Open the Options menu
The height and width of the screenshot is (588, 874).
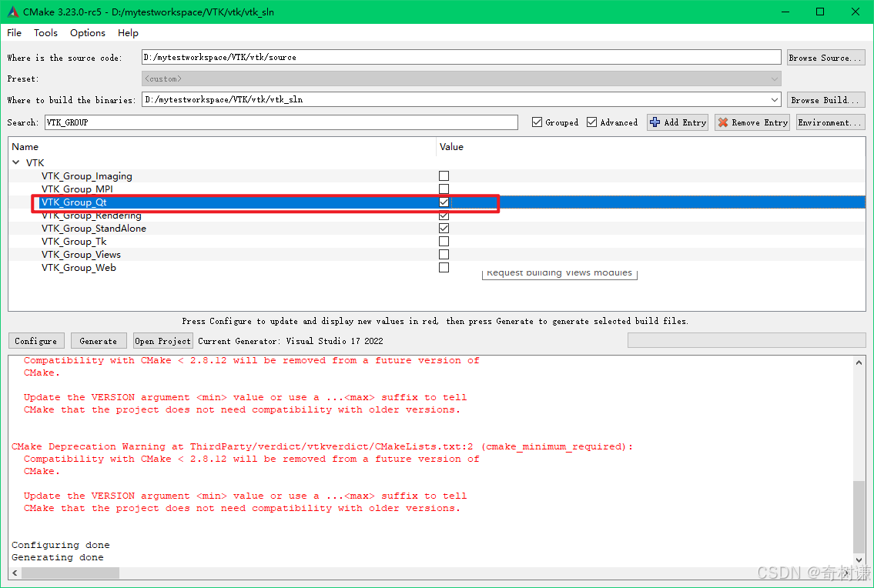click(88, 33)
